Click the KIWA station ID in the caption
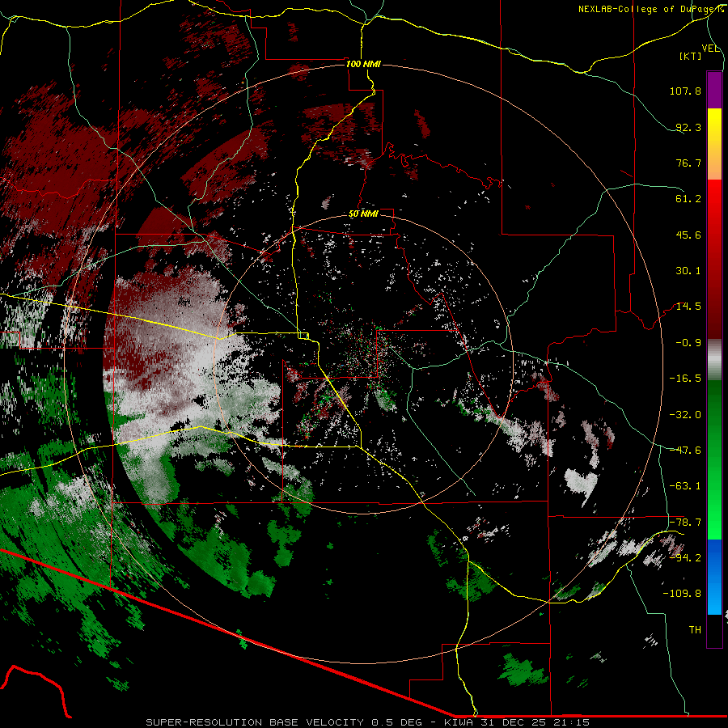Screen dimensions: 728x728 click(459, 722)
